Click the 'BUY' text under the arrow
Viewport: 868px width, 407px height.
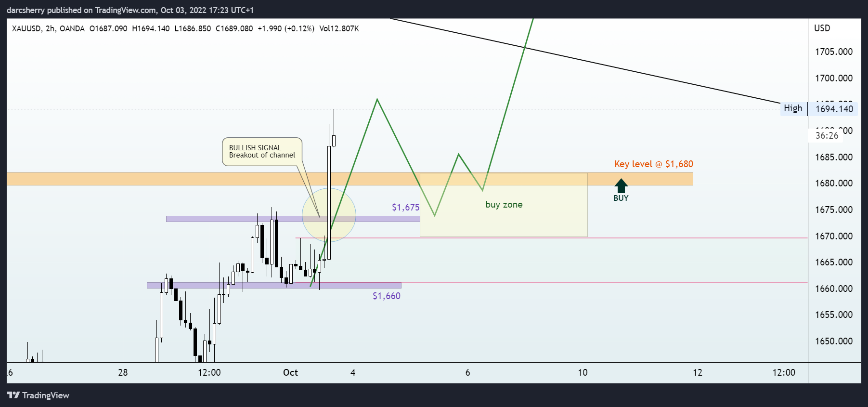621,198
